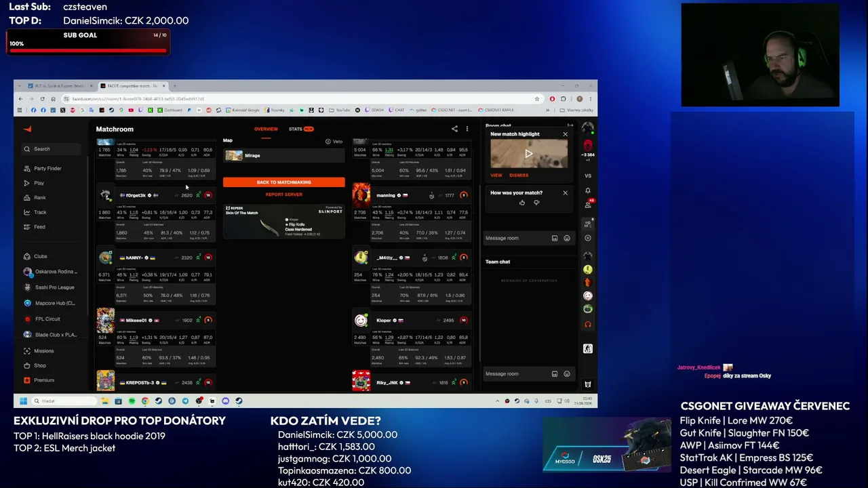
Task: Open f0rget3k's player profile
Action: click(136, 195)
